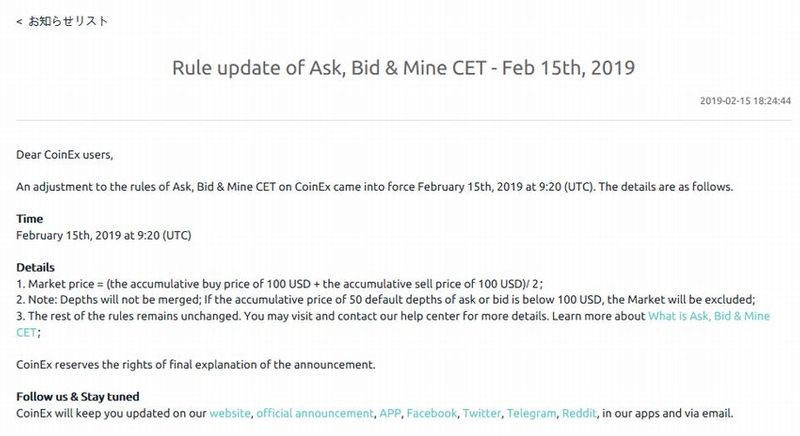Click the bold 'Details' heading

pyautogui.click(x=36, y=268)
